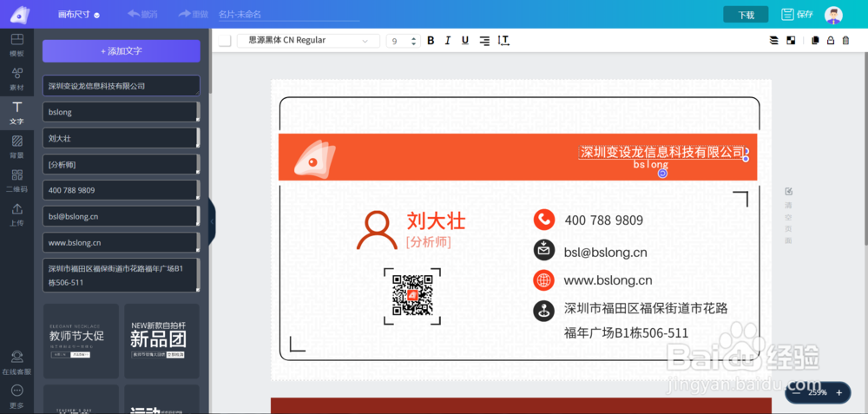Select the www.bslong.cn text on card
This screenshot has width=868, height=414.
point(608,280)
